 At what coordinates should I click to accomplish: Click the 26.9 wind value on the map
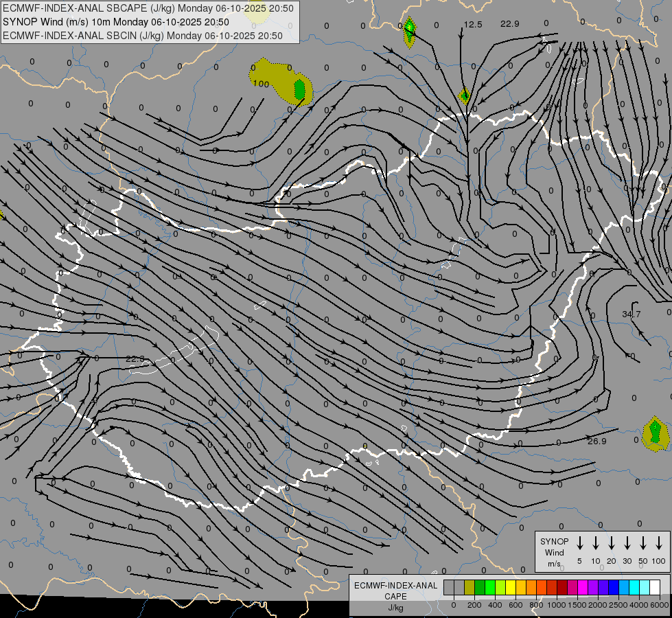(x=597, y=442)
